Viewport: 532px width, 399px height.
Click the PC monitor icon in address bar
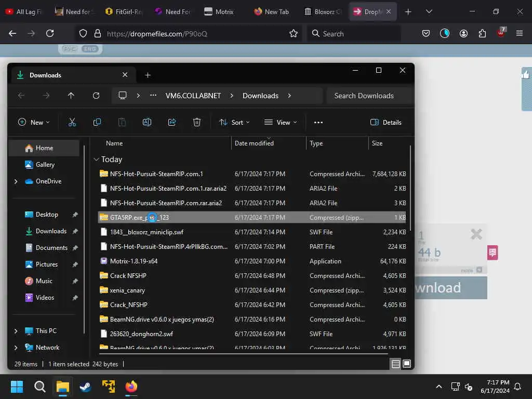click(x=123, y=96)
